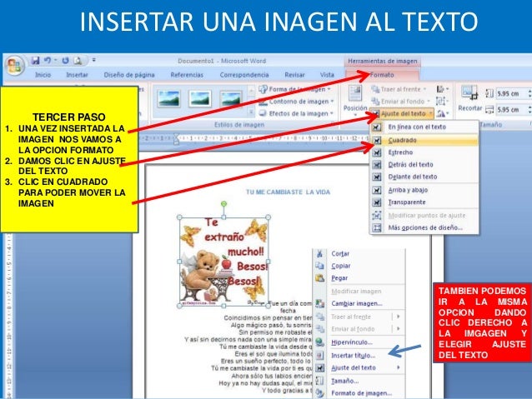This screenshot has width=532, height=399.
Task: Click Tamaño in context menu
Action: (359, 382)
